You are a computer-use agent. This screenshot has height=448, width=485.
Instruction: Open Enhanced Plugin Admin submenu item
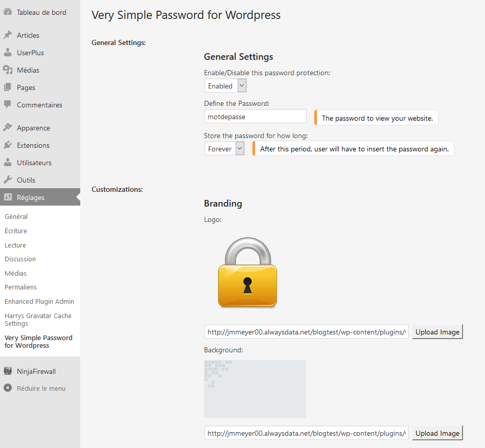tap(39, 301)
